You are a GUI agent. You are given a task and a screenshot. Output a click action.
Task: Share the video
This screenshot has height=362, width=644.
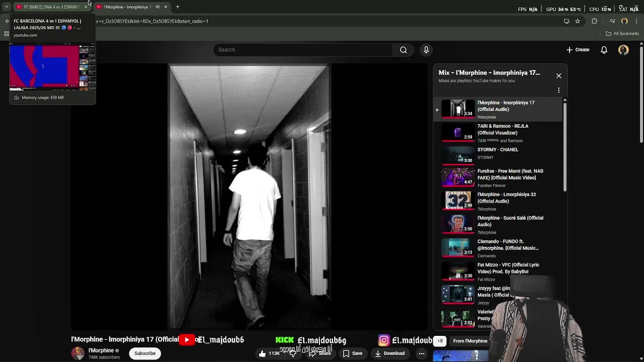pyautogui.click(x=320, y=353)
